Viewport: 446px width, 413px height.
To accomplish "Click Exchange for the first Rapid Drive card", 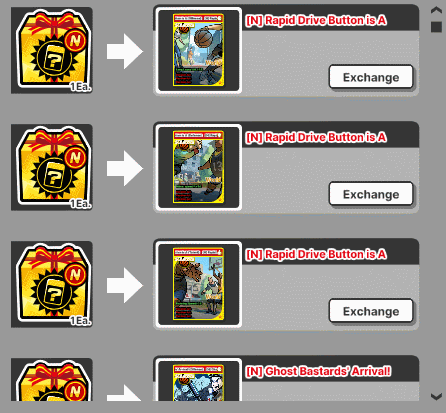I will click(x=371, y=77).
